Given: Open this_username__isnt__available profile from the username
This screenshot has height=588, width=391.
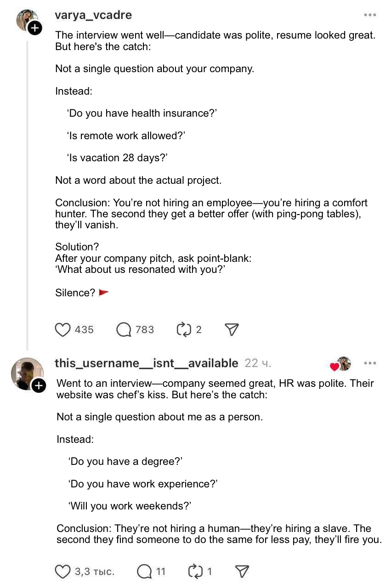Looking at the screenshot, I should coord(147,363).
